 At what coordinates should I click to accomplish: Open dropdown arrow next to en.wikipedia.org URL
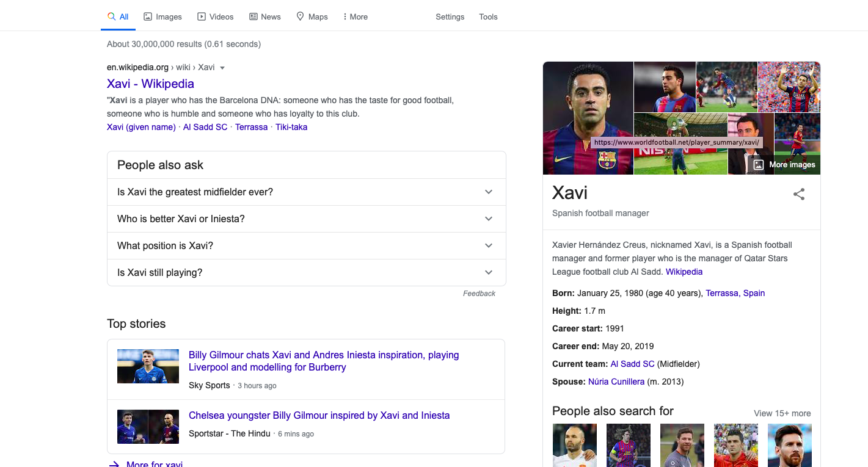(x=222, y=68)
